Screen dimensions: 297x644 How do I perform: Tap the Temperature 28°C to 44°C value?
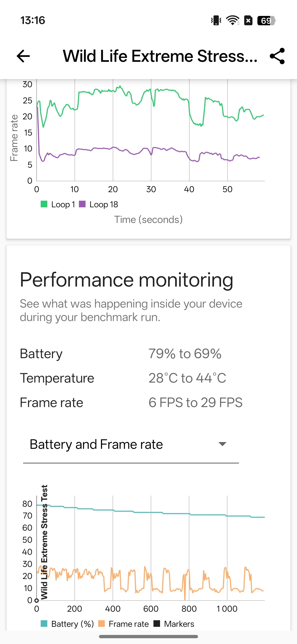pos(187,378)
